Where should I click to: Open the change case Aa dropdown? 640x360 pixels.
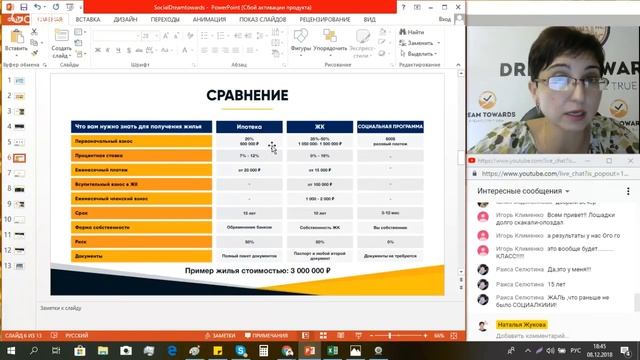[x=166, y=50]
